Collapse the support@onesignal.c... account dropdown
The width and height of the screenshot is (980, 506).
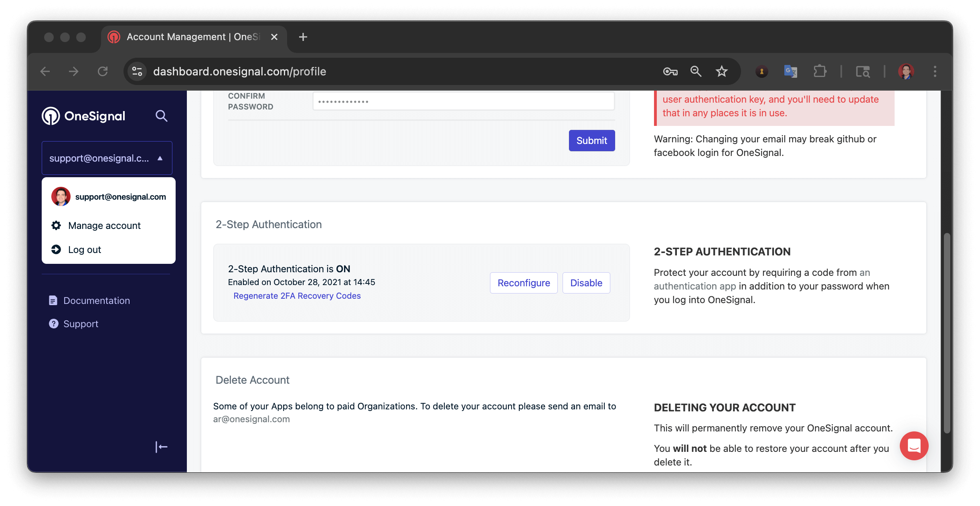(x=107, y=158)
